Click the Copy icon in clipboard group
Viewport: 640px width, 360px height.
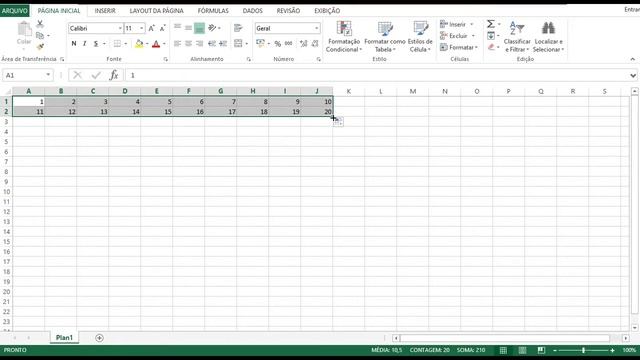point(40,36)
